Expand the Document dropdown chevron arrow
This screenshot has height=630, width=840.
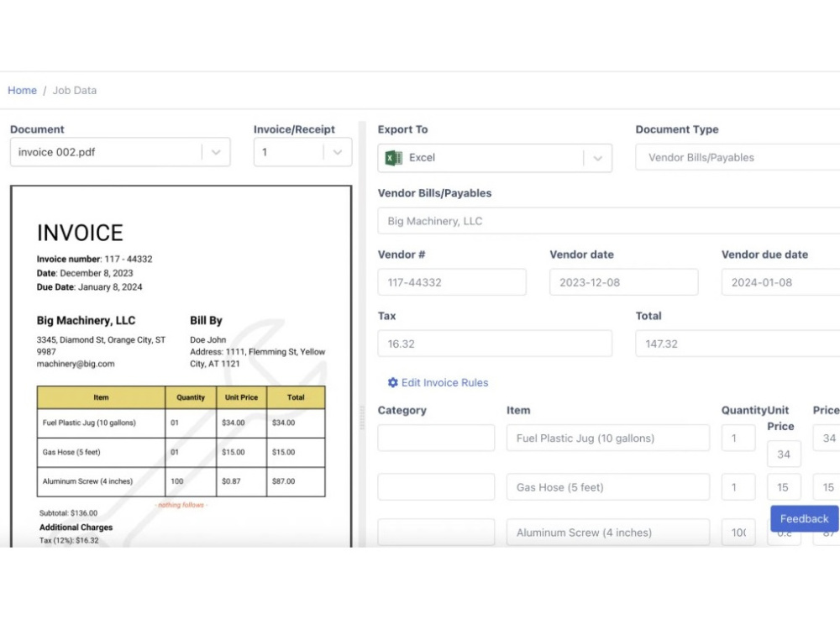[x=216, y=152]
